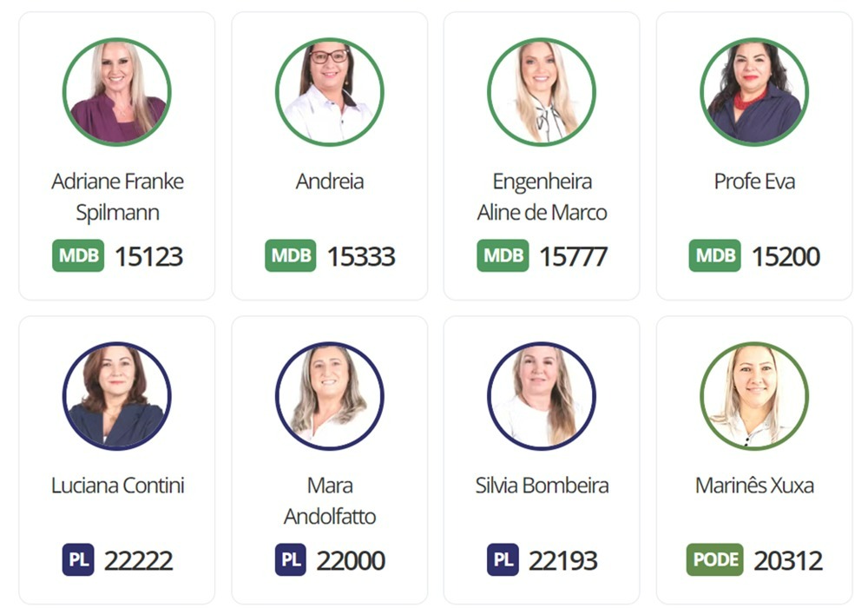Open the candidate photo above the name Andreia
The image size is (868, 608).
point(329,92)
